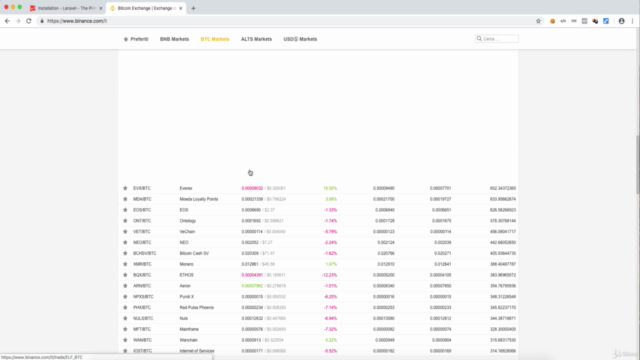This screenshot has height=360, width=640.
Task: Open the orange circle browser extension
Action: tap(553, 21)
